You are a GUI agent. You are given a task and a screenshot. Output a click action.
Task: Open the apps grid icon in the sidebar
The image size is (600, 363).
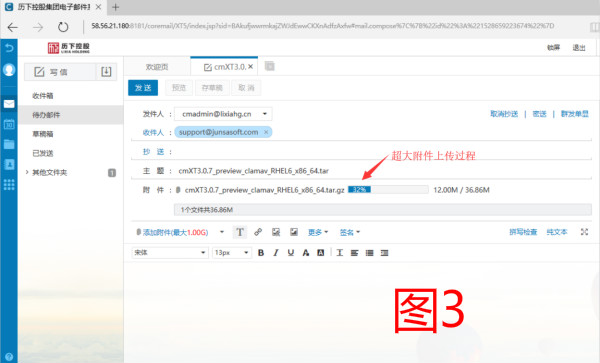[x=9, y=185]
